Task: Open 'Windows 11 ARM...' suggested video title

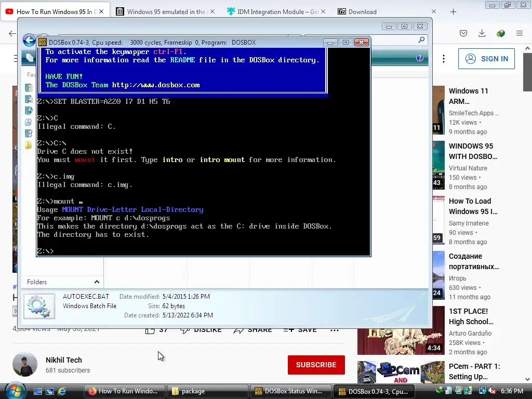Action: click(x=469, y=96)
